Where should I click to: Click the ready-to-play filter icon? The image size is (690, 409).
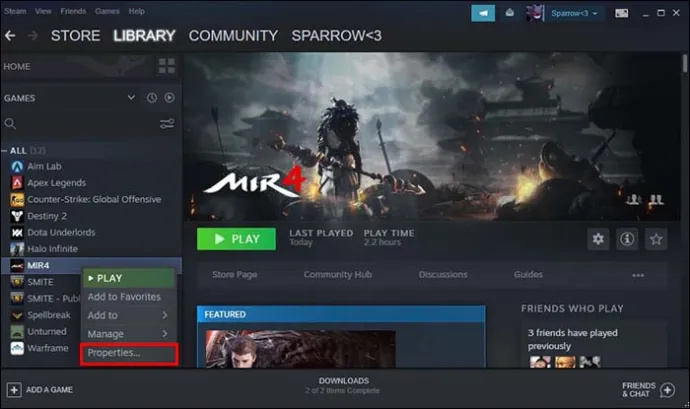(x=169, y=98)
